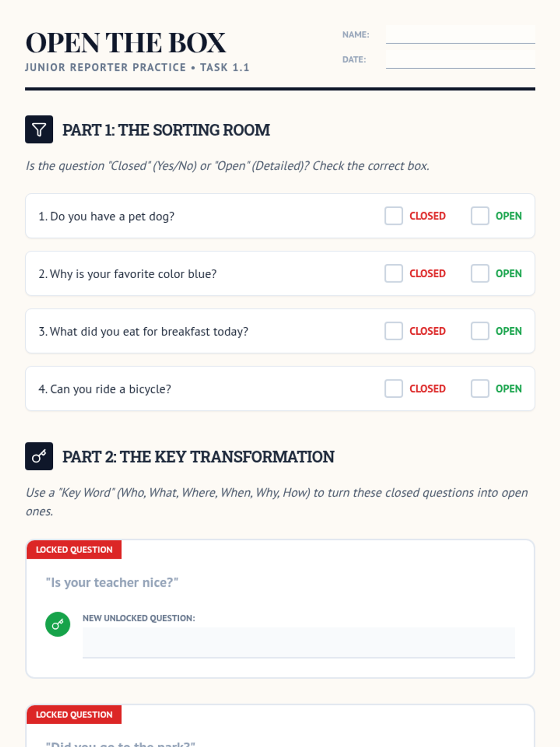Click the second red Locked Question tag
Image resolution: width=560 pixels, height=747 pixels.
click(74, 714)
